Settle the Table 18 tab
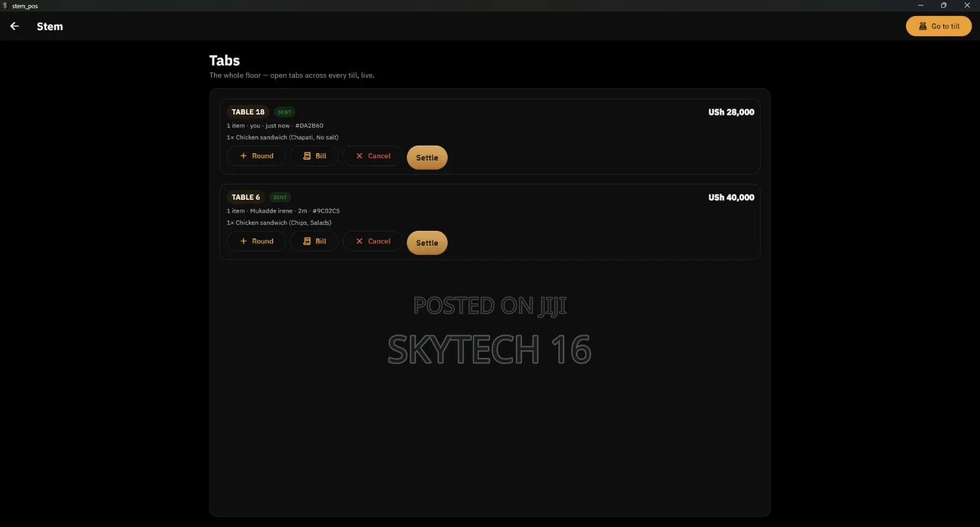This screenshot has width=980, height=527. point(427,157)
